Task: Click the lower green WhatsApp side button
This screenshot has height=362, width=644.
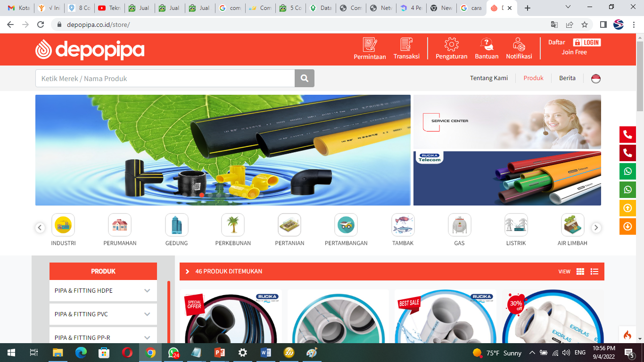Action: [x=627, y=190]
